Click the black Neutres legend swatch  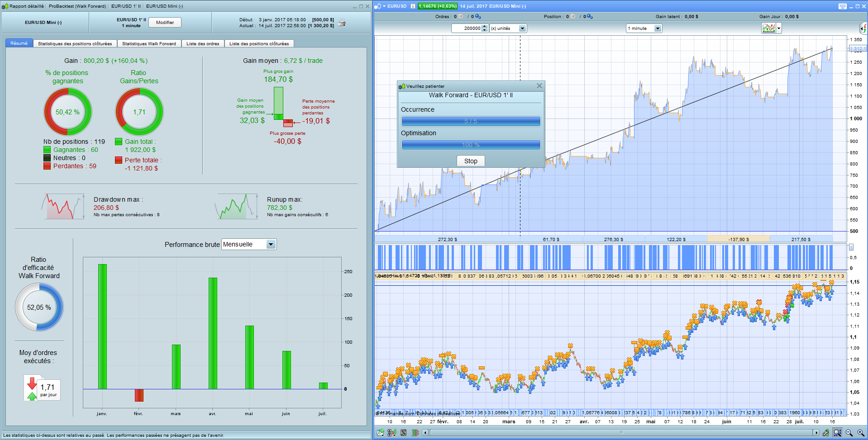point(47,158)
